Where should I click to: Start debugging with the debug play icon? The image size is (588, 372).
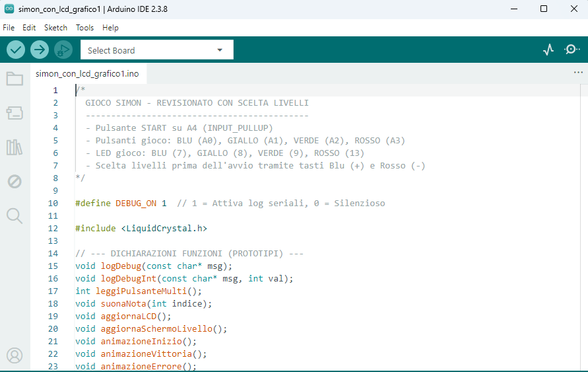63,50
